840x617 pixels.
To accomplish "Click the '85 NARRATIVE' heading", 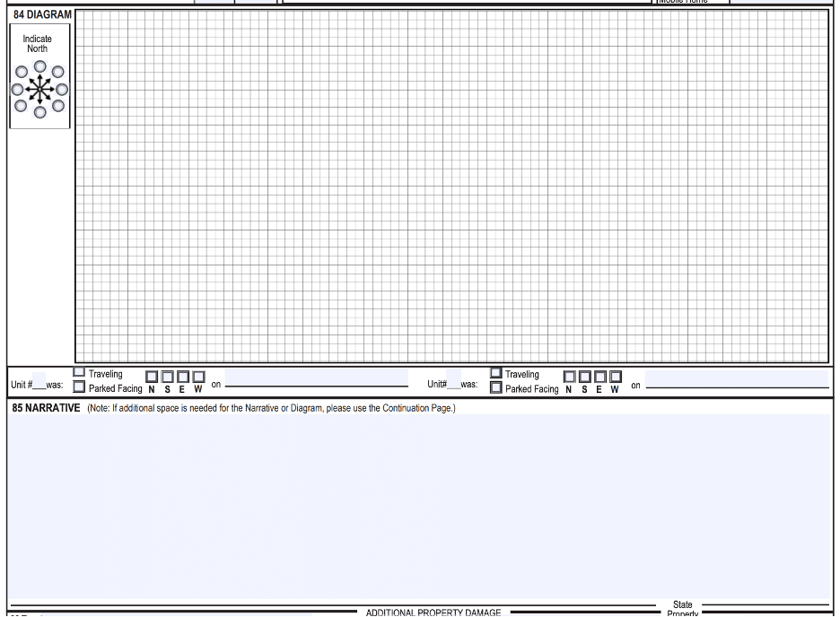I will [46, 408].
